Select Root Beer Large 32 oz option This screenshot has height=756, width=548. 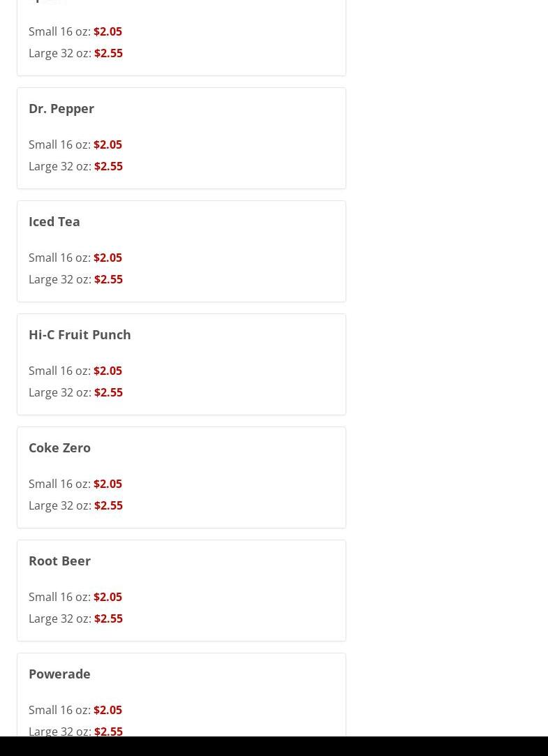point(75,618)
